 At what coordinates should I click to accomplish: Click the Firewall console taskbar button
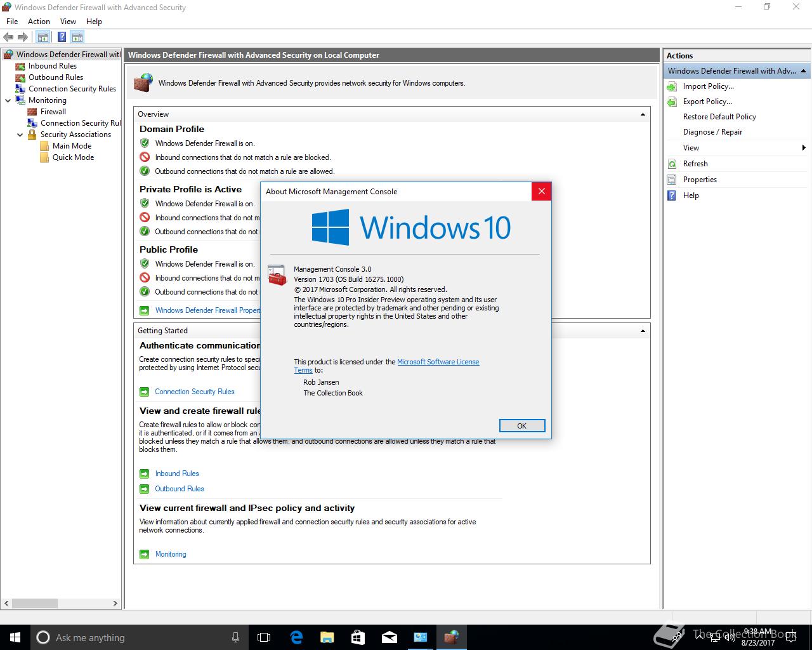click(x=451, y=637)
